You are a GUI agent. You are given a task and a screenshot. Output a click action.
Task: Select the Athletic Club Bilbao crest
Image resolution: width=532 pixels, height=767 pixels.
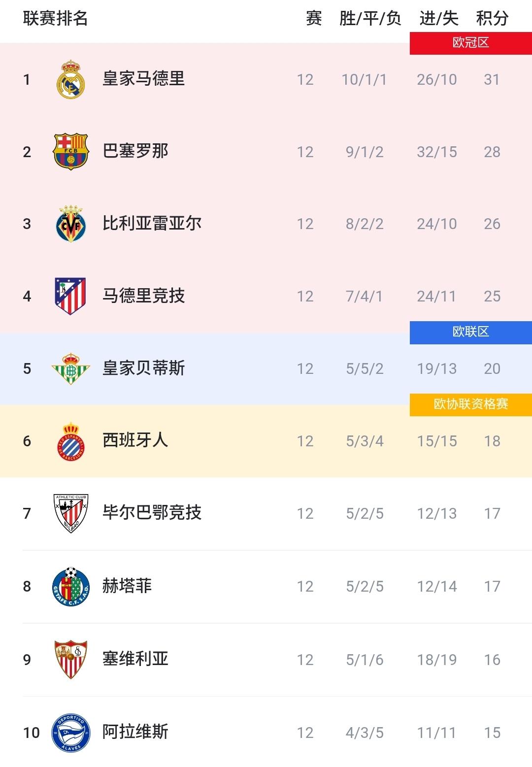[71, 513]
